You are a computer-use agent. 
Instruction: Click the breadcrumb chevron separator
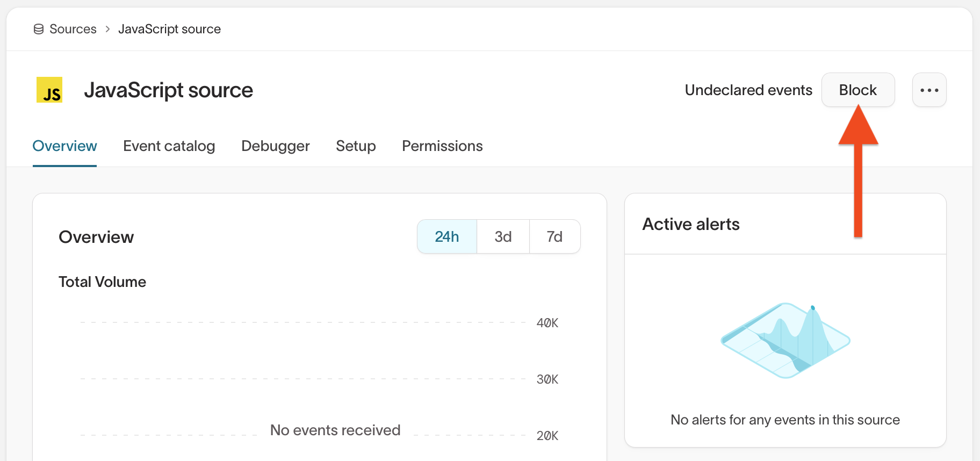pyautogui.click(x=107, y=29)
